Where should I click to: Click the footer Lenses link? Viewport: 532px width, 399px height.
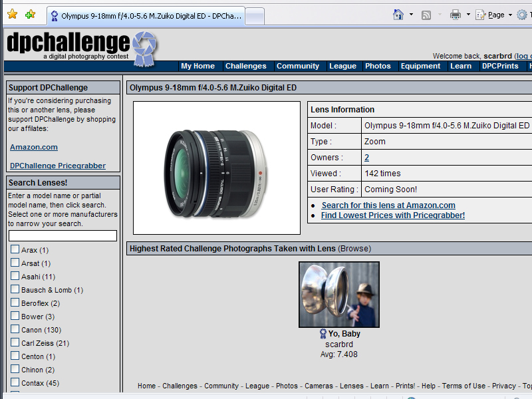(352, 386)
